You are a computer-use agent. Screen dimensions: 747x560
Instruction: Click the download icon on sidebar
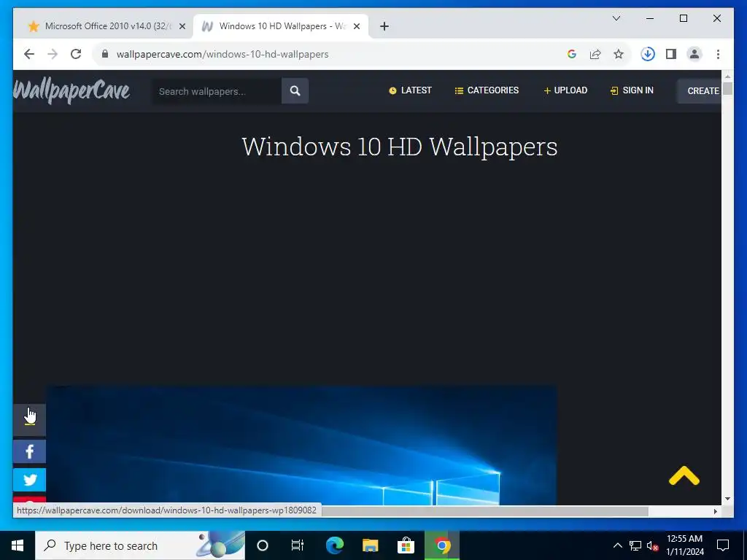pyautogui.click(x=29, y=420)
